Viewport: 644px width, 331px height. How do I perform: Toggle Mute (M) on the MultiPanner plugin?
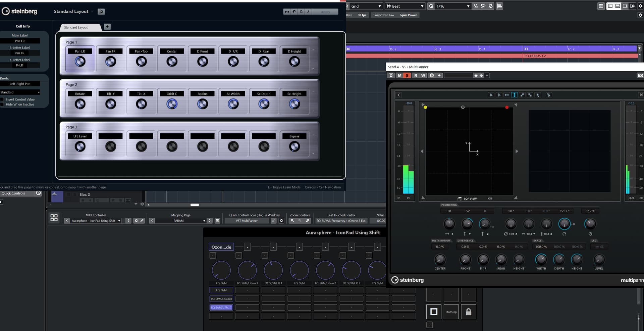[x=399, y=75]
